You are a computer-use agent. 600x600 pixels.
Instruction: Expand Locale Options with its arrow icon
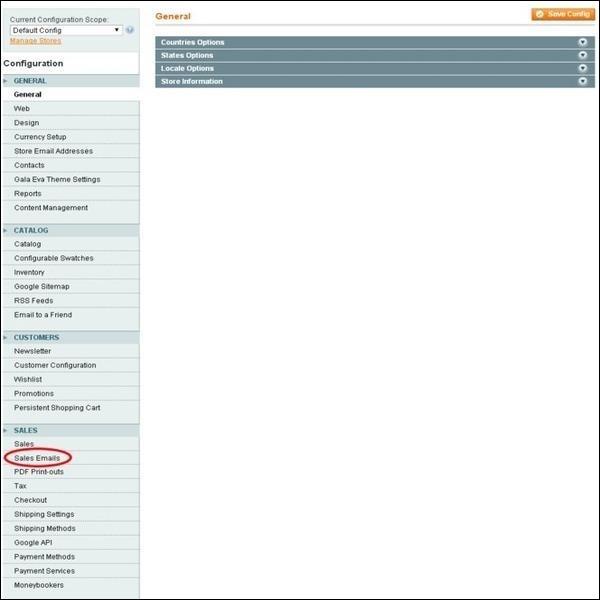tap(582, 68)
